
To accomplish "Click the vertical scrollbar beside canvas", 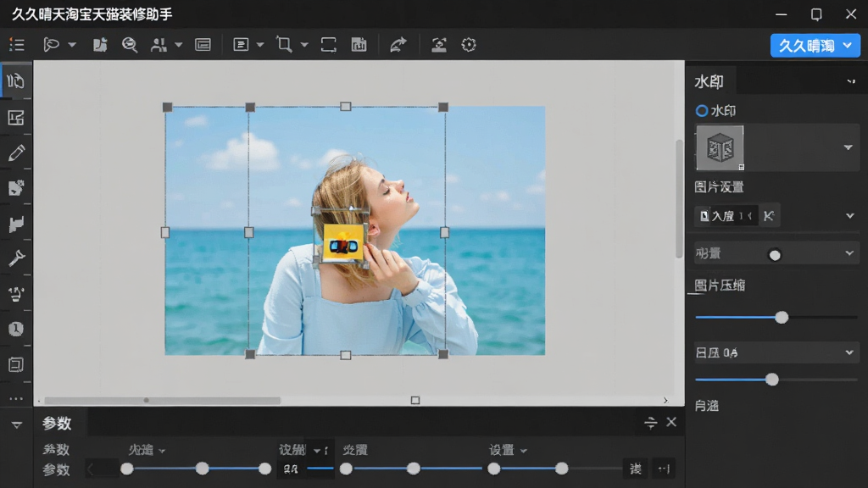I will (x=679, y=198).
